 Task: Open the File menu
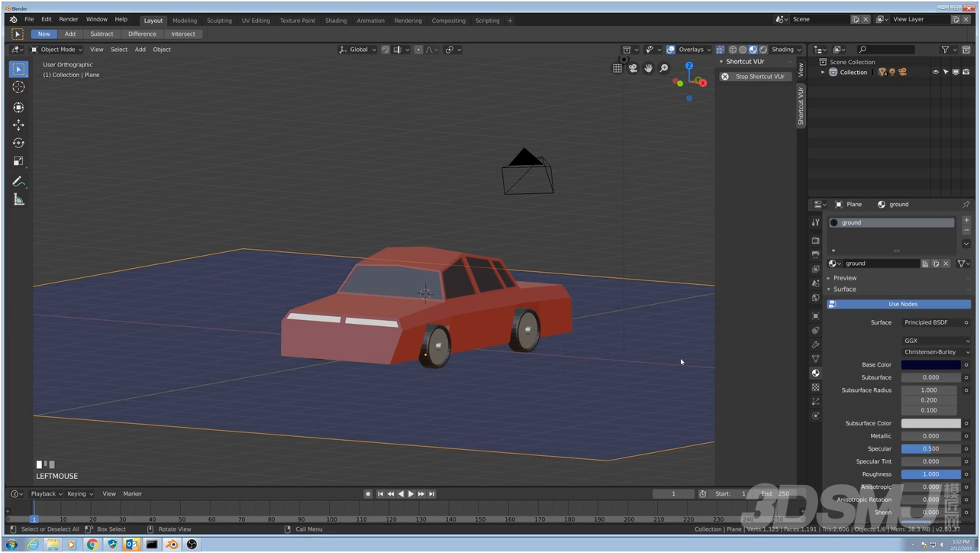click(29, 19)
